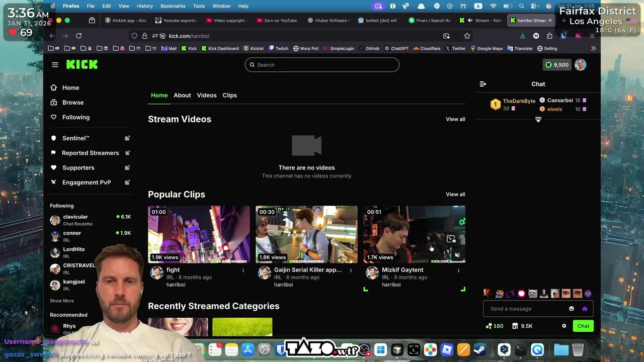Show more bookmarks with the chevron

point(593,48)
